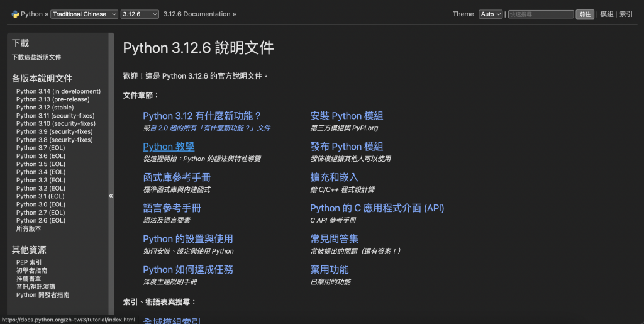Viewport: 644px width, 324px height.
Task: Click the 索引、術語表與搜尋： label
Action: tap(160, 302)
